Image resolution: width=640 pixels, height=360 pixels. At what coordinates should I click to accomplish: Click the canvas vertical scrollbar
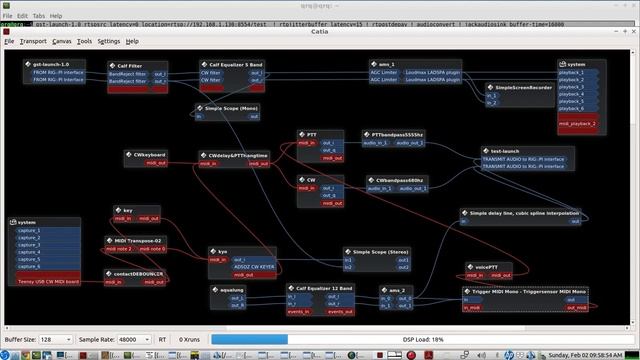tap(633, 188)
